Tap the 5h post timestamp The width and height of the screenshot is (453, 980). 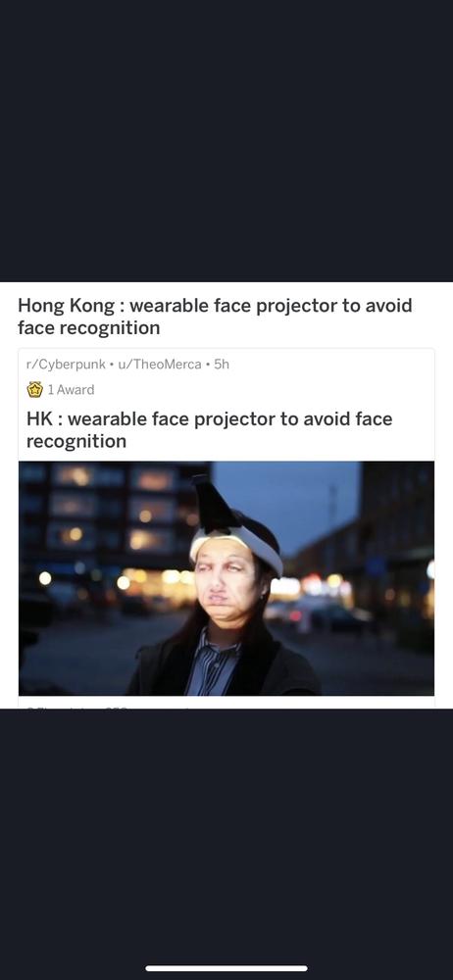click(222, 364)
